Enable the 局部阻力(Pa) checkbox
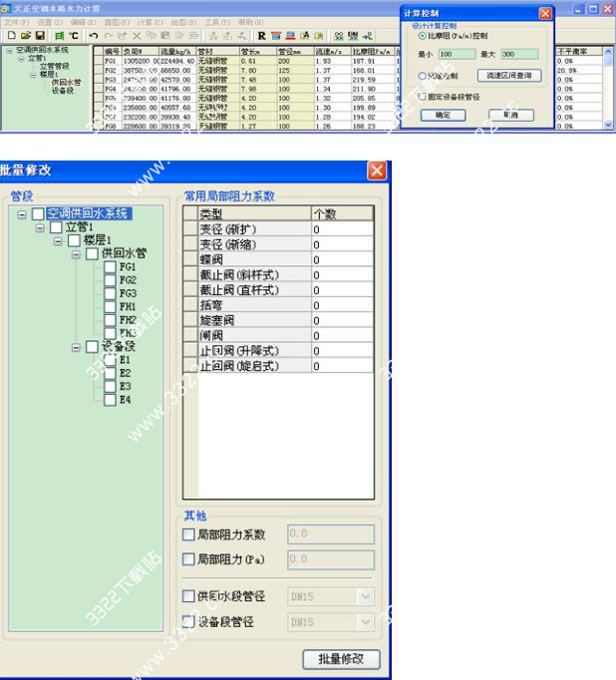 (x=188, y=559)
